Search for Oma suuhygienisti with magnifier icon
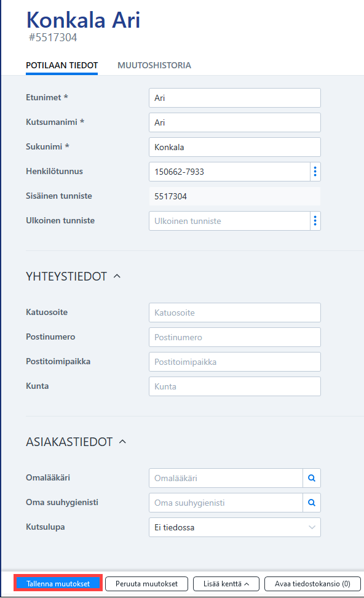 click(x=312, y=503)
